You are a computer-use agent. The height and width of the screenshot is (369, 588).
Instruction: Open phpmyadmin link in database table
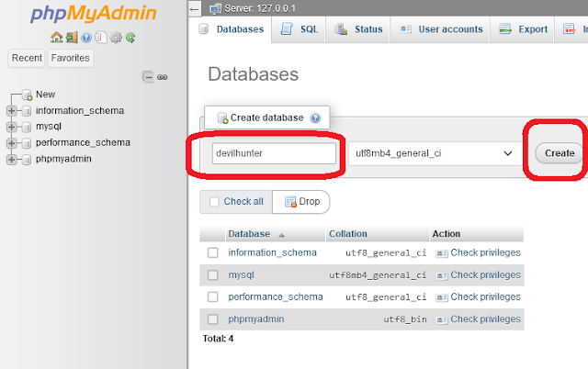pos(256,319)
